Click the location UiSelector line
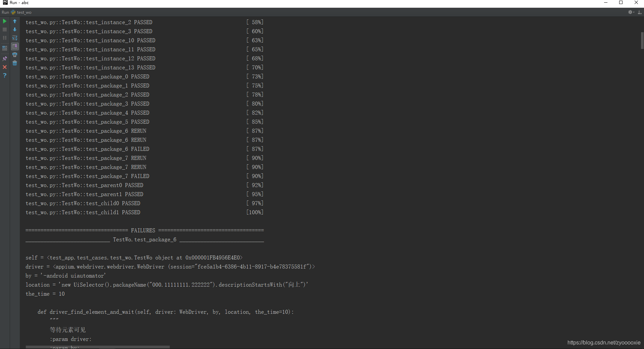The height and width of the screenshot is (349, 644). click(167, 285)
